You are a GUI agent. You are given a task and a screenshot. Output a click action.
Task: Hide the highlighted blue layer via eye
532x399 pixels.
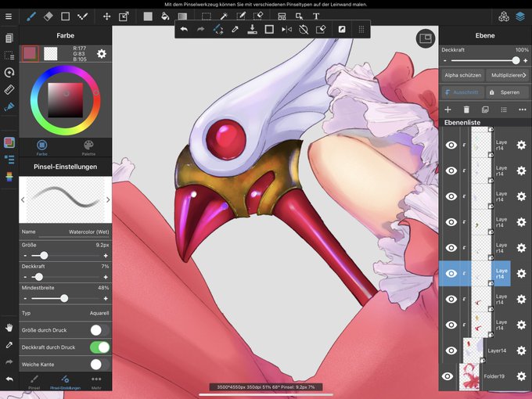pyautogui.click(x=451, y=274)
